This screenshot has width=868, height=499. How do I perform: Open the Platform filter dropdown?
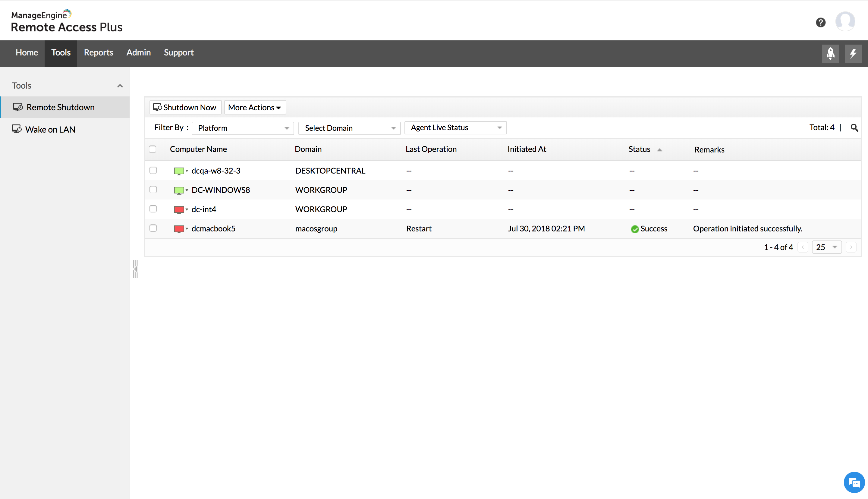pos(243,128)
